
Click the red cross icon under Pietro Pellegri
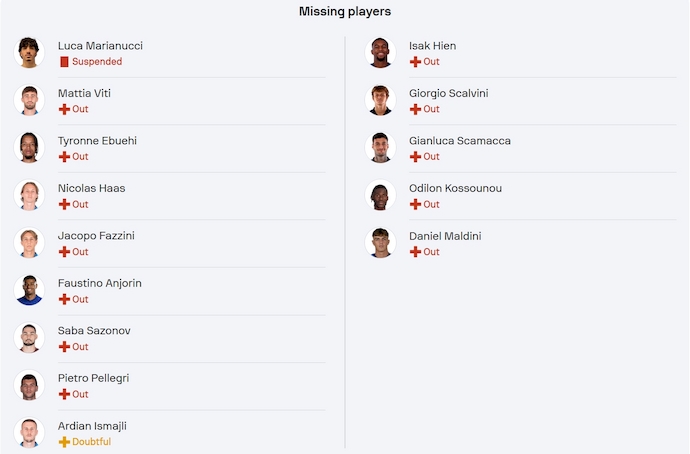click(x=64, y=394)
